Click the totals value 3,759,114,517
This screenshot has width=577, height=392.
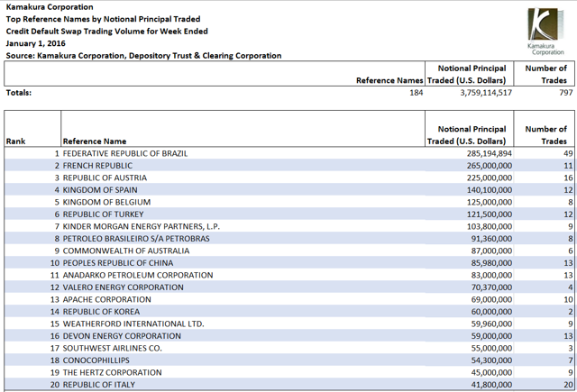pos(486,92)
